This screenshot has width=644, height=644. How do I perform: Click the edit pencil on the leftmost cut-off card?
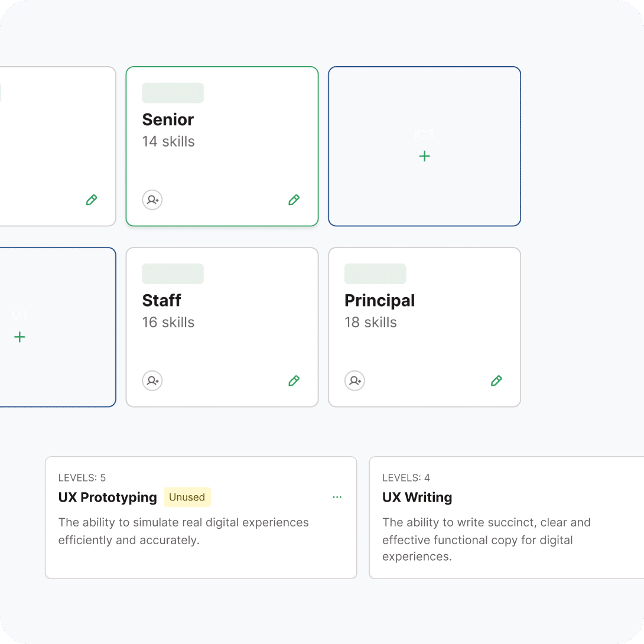click(x=92, y=200)
